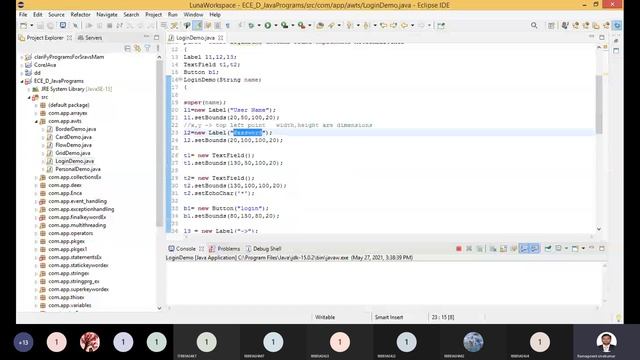Toggle Mark Occurrences highlighted toolbar button
The image size is (640, 360).
[197, 25]
